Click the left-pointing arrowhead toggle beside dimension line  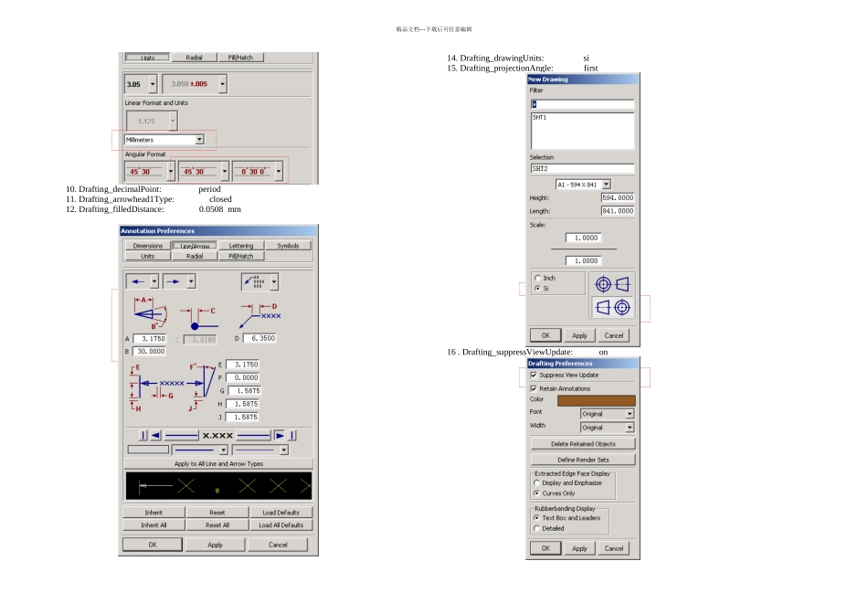[155, 436]
